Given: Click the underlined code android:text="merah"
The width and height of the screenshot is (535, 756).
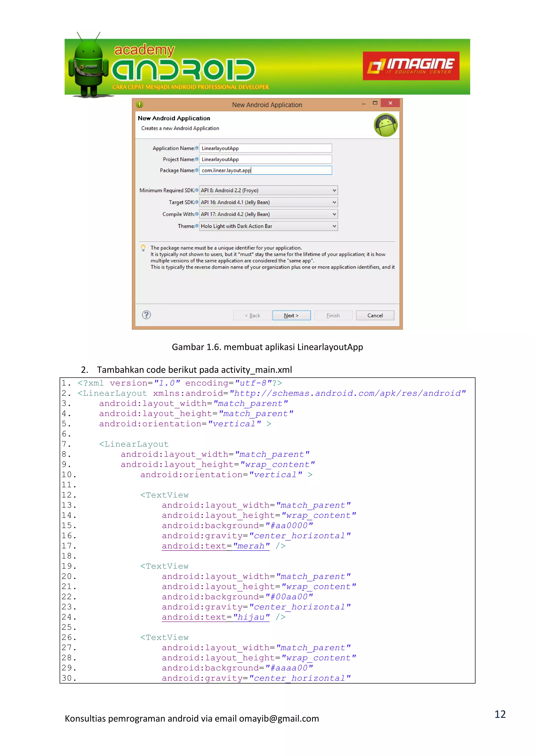Looking at the screenshot, I should (x=216, y=546).
